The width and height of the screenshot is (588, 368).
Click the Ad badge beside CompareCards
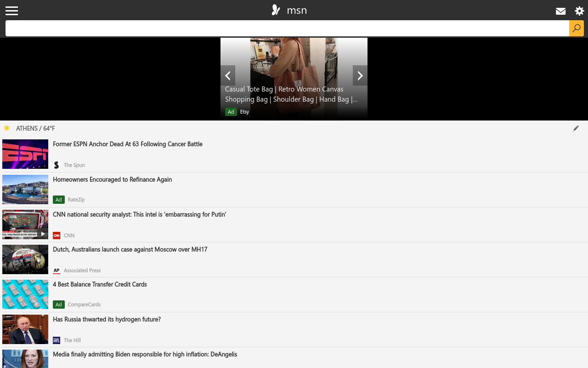tap(59, 305)
